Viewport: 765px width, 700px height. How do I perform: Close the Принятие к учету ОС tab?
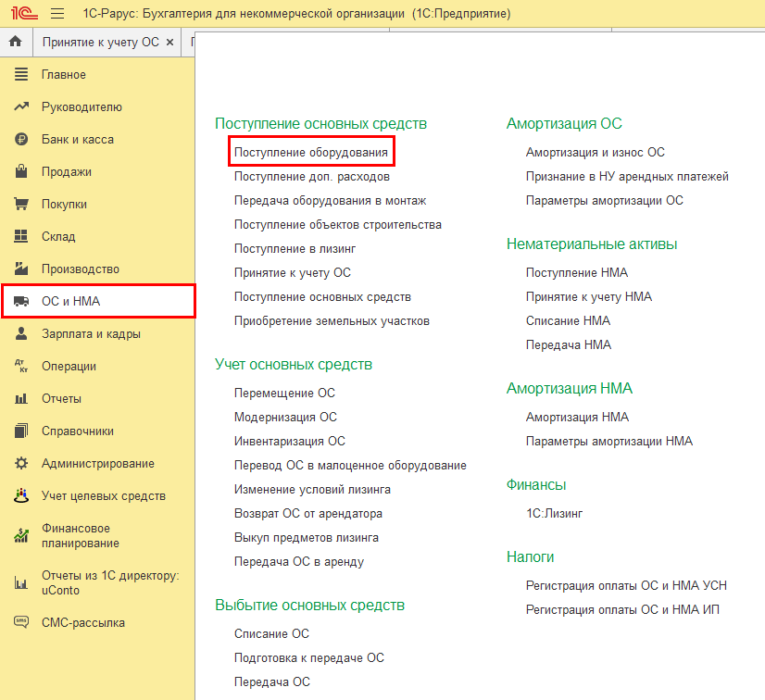tap(169, 44)
